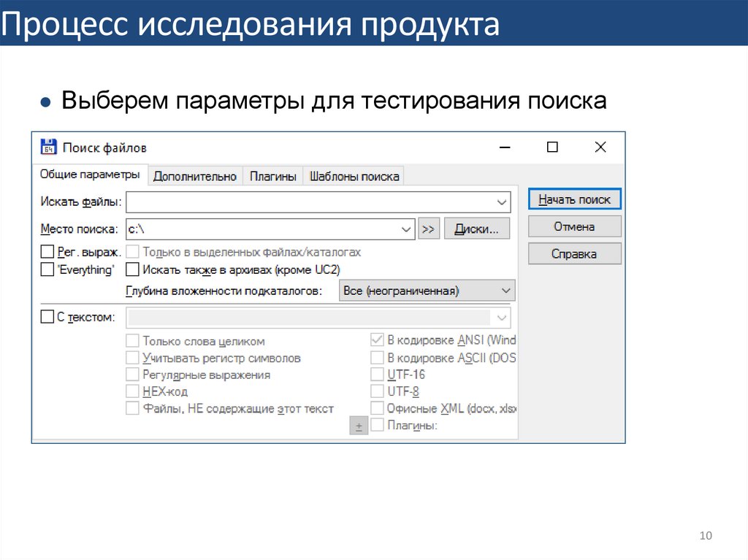The image size is (748, 560).
Task: Open the 'Плагины' tab
Action: point(273,177)
